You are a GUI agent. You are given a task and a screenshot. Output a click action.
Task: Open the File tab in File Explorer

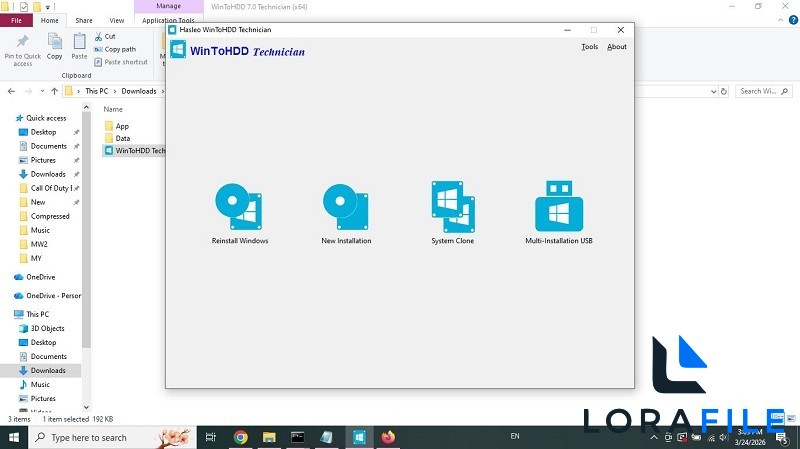click(16, 20)
